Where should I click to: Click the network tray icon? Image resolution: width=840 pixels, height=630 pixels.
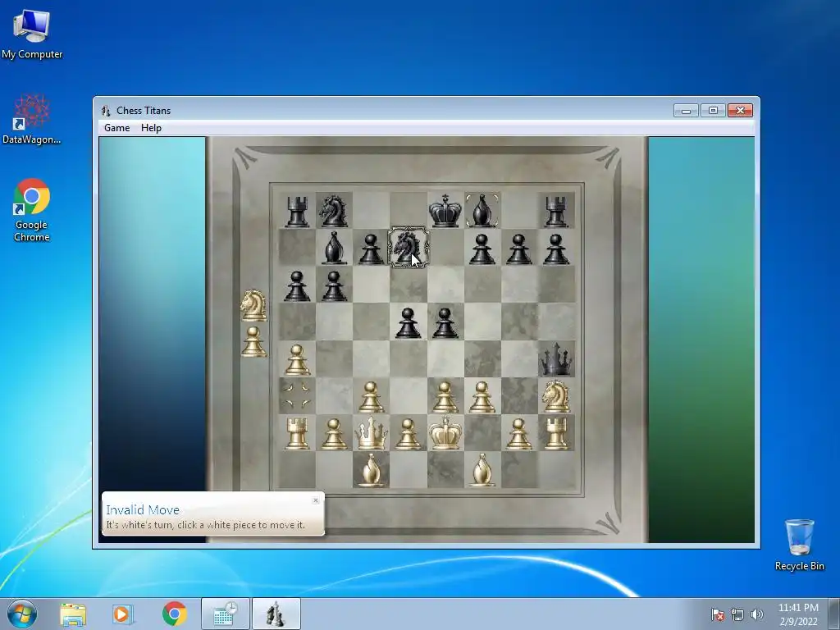click(x=737, y=614)
